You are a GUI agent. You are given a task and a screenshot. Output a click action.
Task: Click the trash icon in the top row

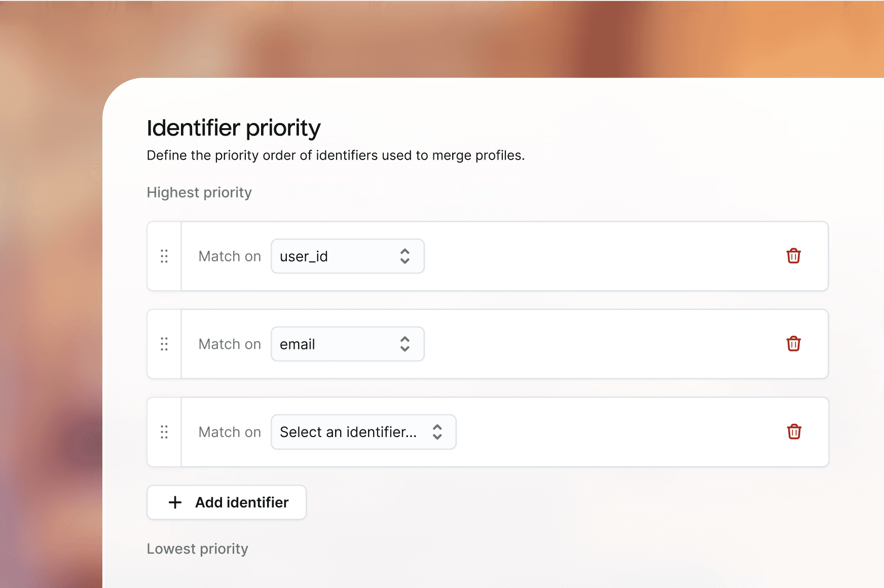pos(794,256)
